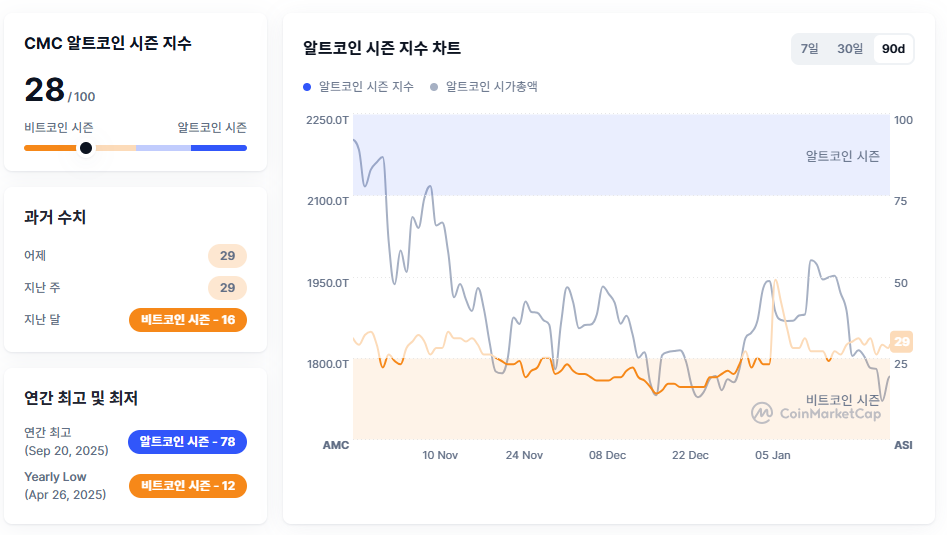Switch chart range to 30일
Viewport: 947px width, 535px height.
[x=849, y=49]
